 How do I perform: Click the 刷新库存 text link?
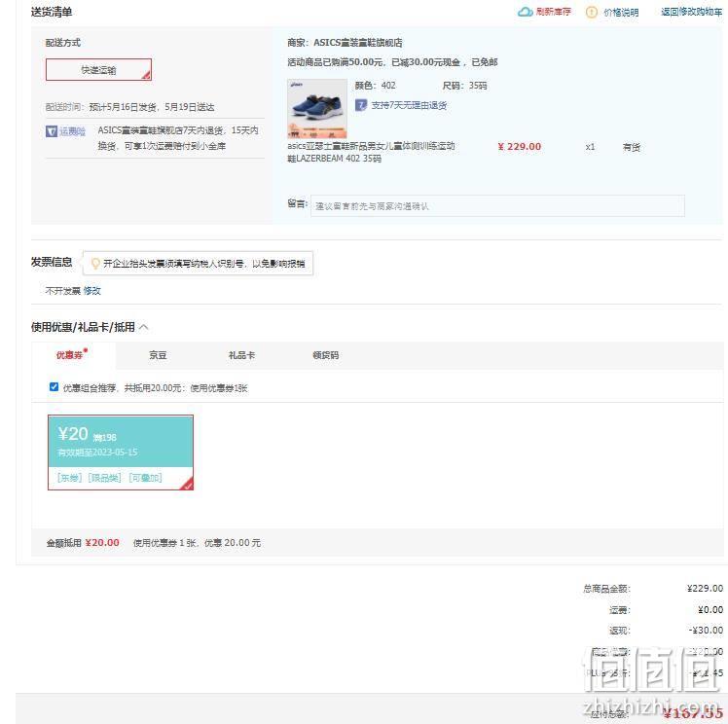(553, 12)
